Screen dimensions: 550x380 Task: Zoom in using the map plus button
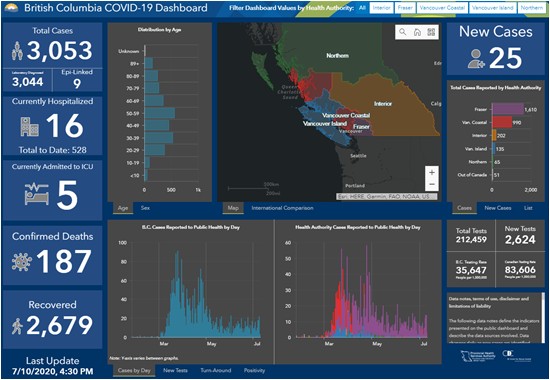coord(432,172)
